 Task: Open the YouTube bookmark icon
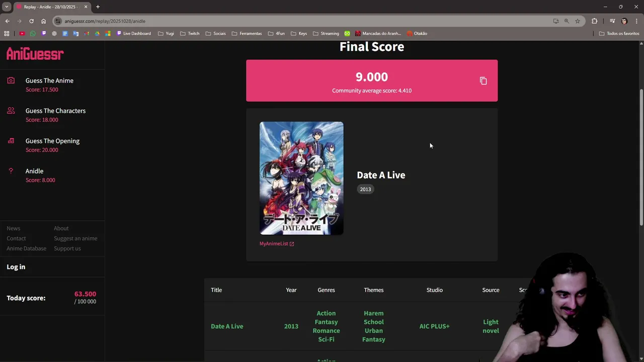22,33
